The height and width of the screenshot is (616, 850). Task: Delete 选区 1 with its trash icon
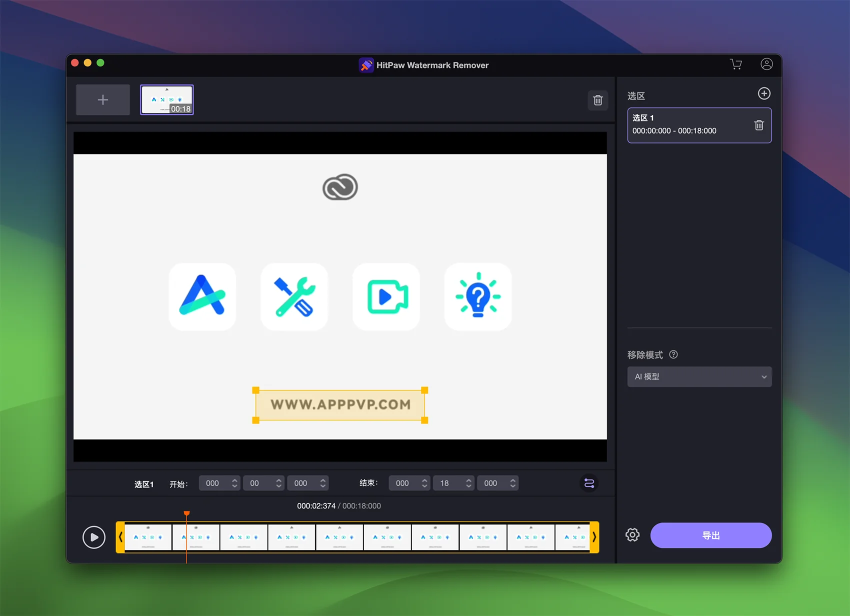click(x=759, y=125)
